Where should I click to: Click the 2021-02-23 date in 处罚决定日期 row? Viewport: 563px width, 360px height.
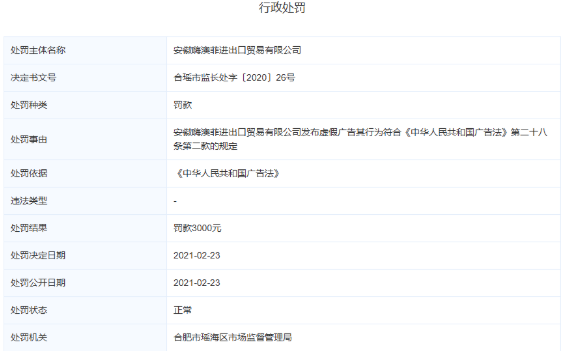[x=197, y=255]
